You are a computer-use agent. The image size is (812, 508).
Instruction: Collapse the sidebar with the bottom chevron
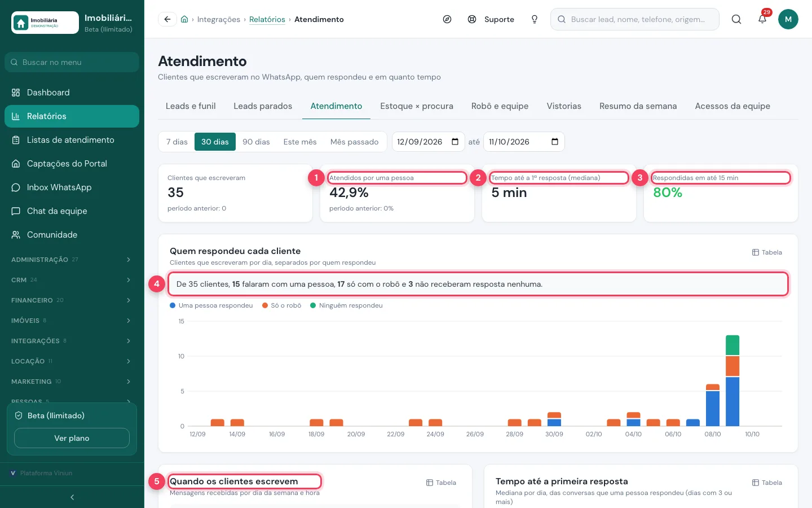(x=72, y=497)
